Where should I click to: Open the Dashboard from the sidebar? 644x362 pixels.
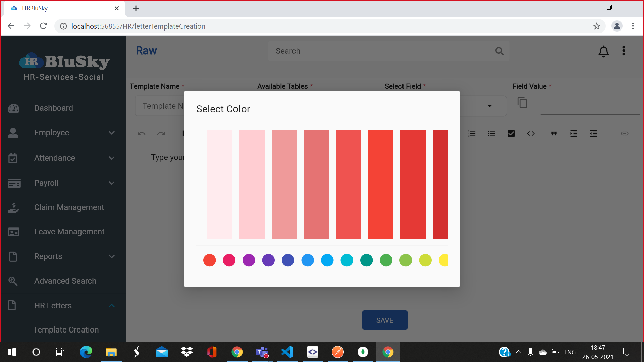[54, 108]
